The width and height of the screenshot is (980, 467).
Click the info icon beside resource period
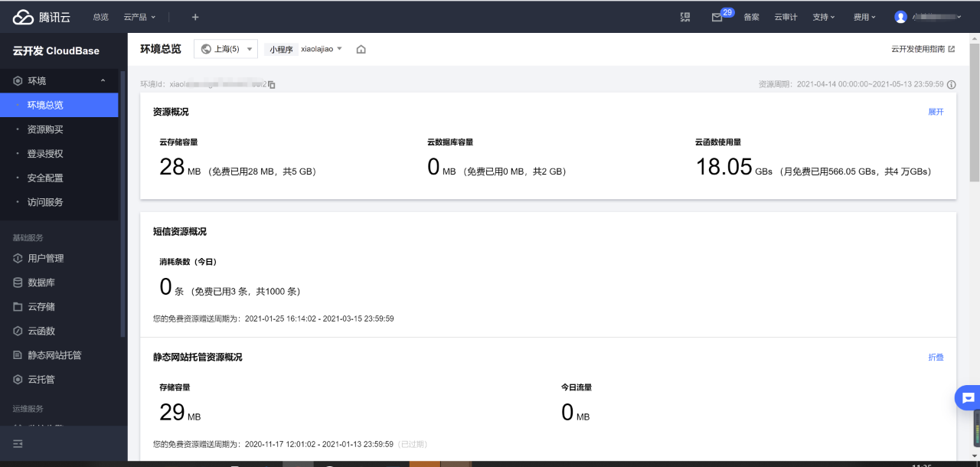[x=952, y=84]
